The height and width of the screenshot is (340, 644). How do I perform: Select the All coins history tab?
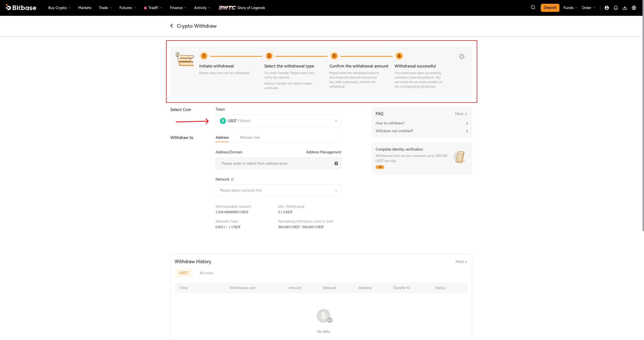(206, 273)
